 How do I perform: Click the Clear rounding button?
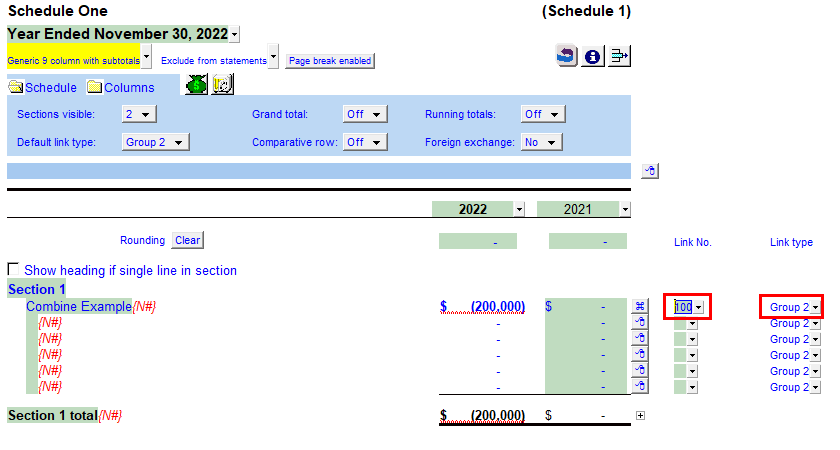[188, 240]
